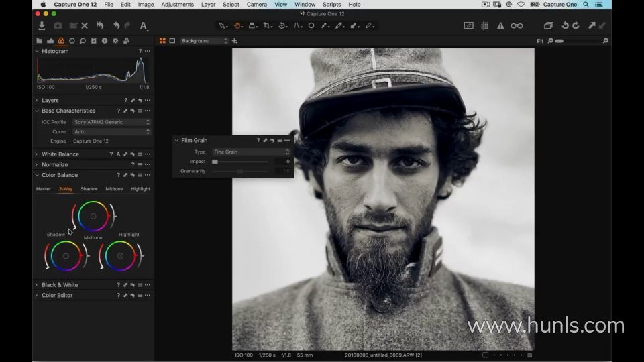Click the text annotation 'A' icon

click(143, 26)
